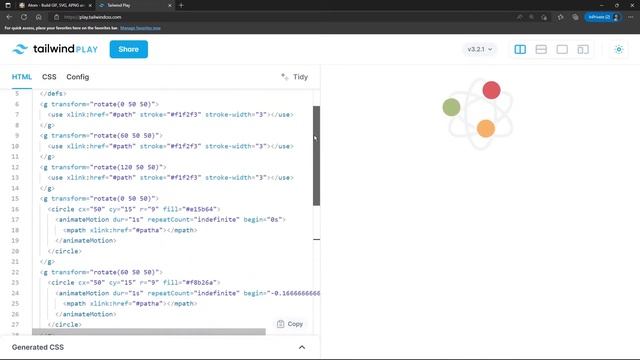Click animateMotion line with begin="0s"
The height and width of the screenshot is (360, 640).
point(171,220)
